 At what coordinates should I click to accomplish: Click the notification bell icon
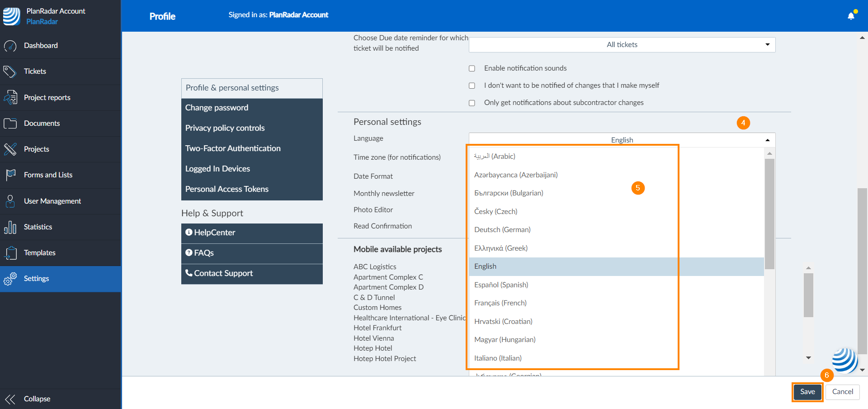tap(851, 16)
